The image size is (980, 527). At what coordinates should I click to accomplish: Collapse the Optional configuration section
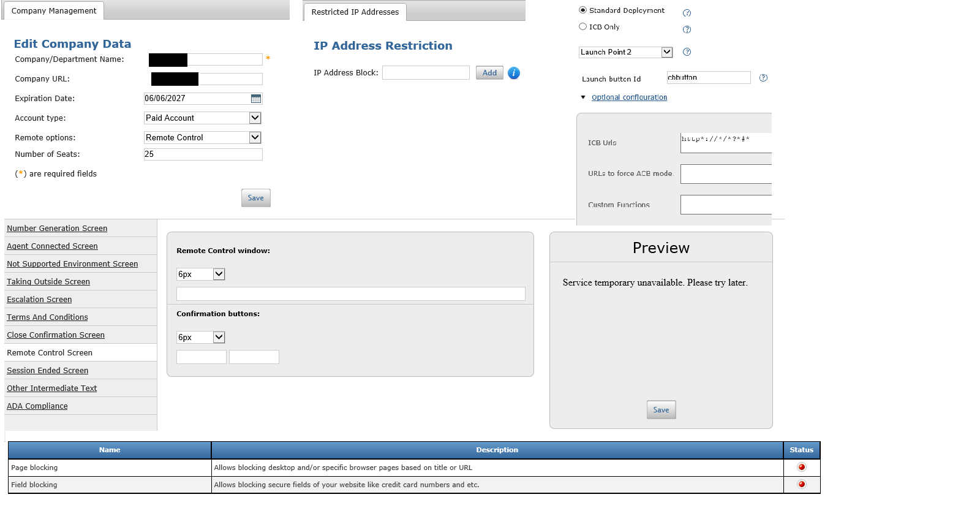[629, 97]
